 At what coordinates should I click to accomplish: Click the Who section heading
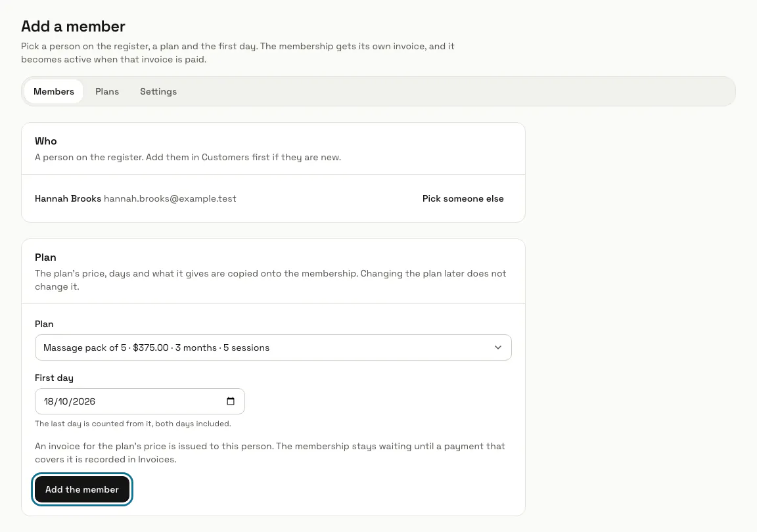(x=46, y=141)
